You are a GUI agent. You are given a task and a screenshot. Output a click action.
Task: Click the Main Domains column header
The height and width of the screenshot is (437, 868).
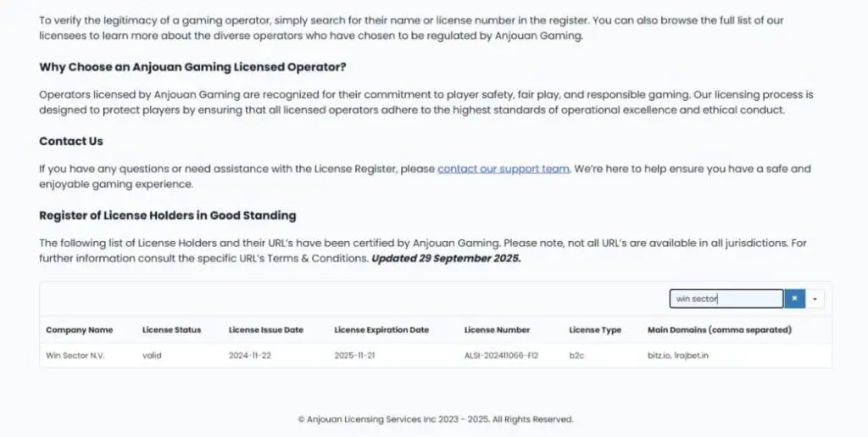pyautogui.click(x=719, y=329)
